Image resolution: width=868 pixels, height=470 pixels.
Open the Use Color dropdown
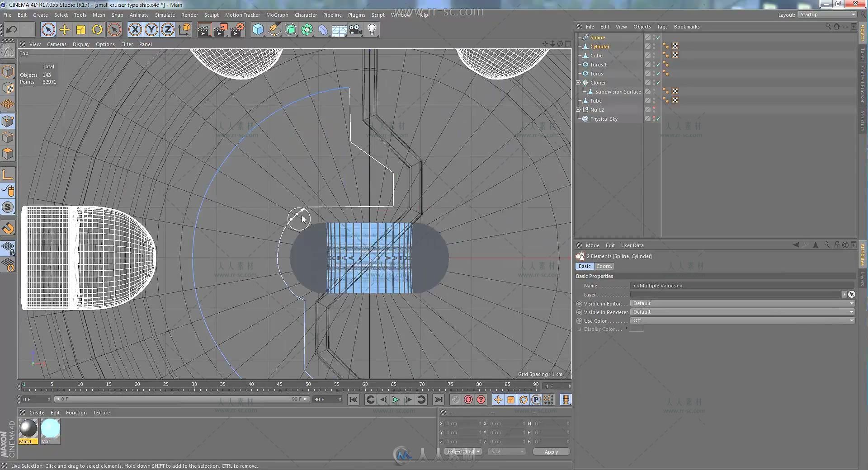pos(742,320)
